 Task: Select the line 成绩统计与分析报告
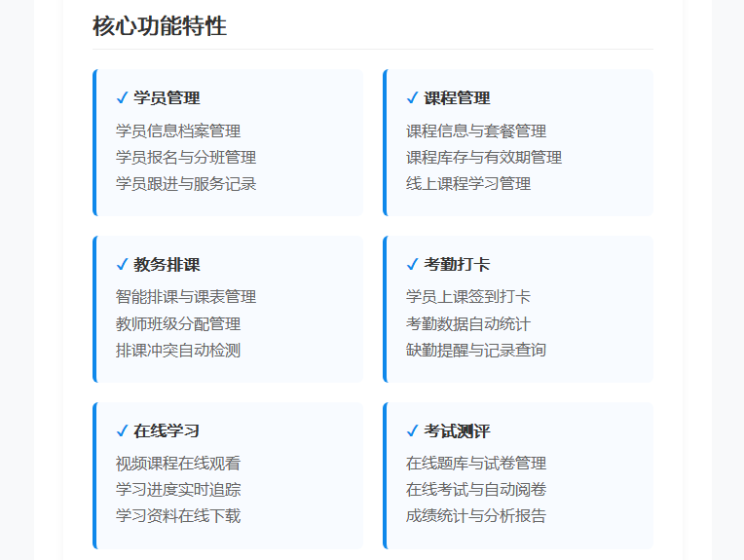coord(476,516)
